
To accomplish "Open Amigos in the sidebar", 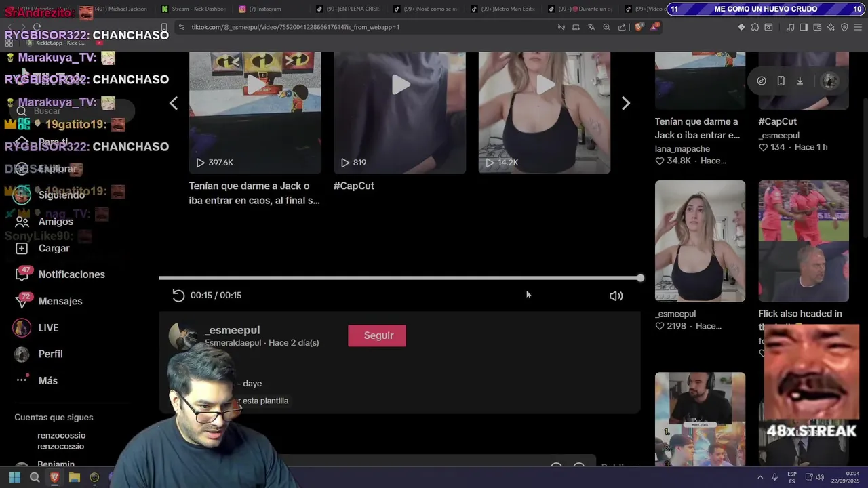I will click(56, 222).
